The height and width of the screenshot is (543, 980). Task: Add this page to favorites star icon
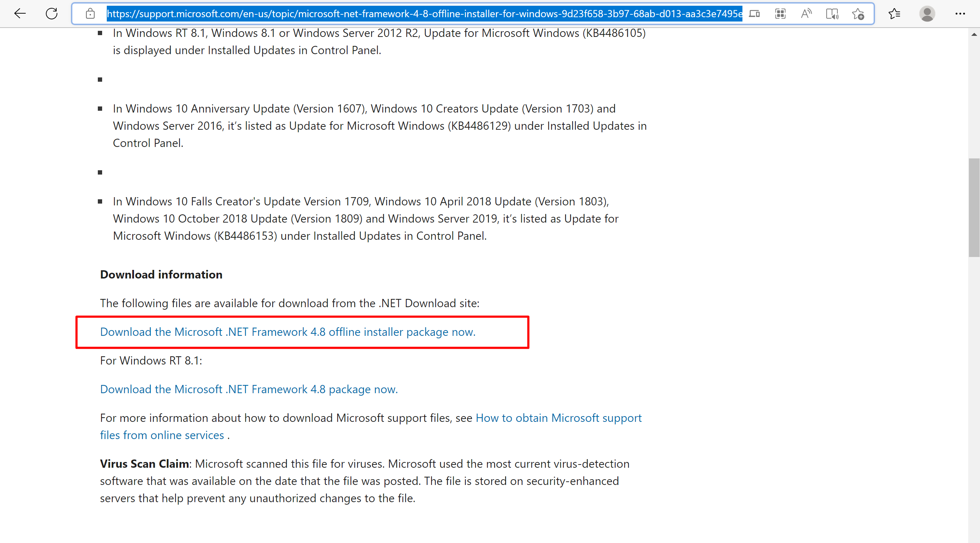[858, 14]
